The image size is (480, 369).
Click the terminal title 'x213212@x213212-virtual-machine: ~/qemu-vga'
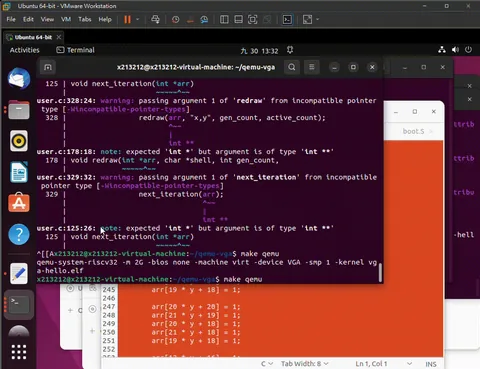(x=196, y=67)
